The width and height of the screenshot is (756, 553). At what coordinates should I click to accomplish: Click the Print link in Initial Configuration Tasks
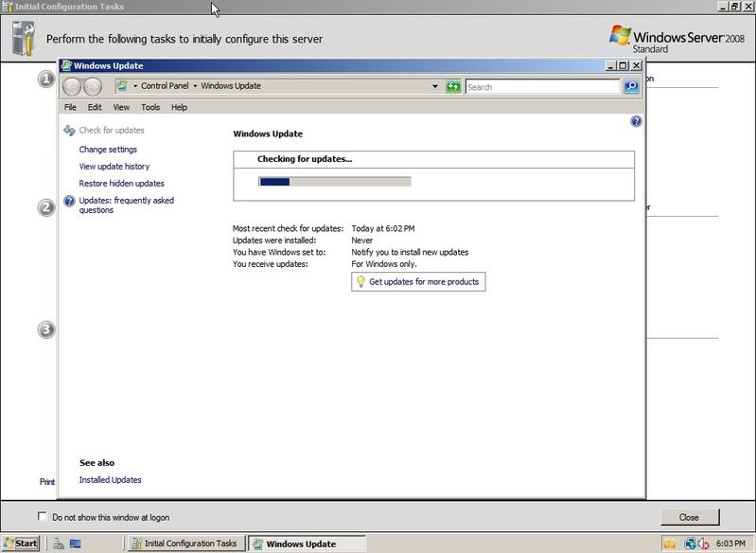[46, 482]
